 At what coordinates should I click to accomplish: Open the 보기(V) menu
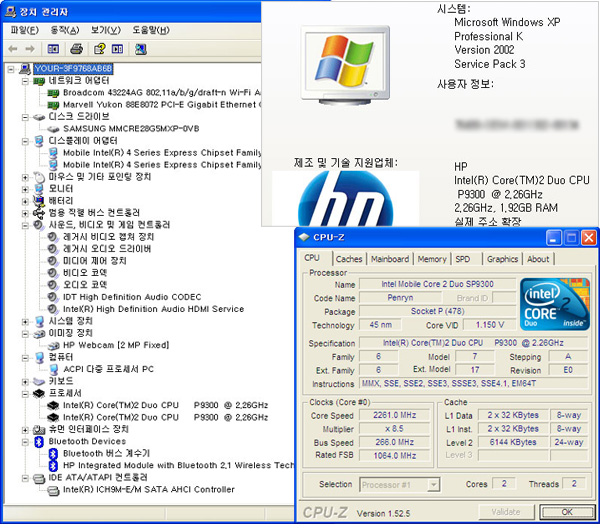coord(106,30)
